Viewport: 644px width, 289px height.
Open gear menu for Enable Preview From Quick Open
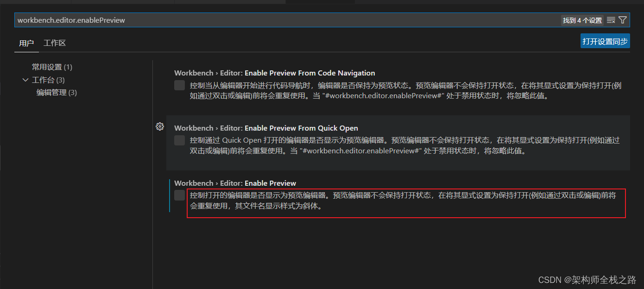coord(160,126)
